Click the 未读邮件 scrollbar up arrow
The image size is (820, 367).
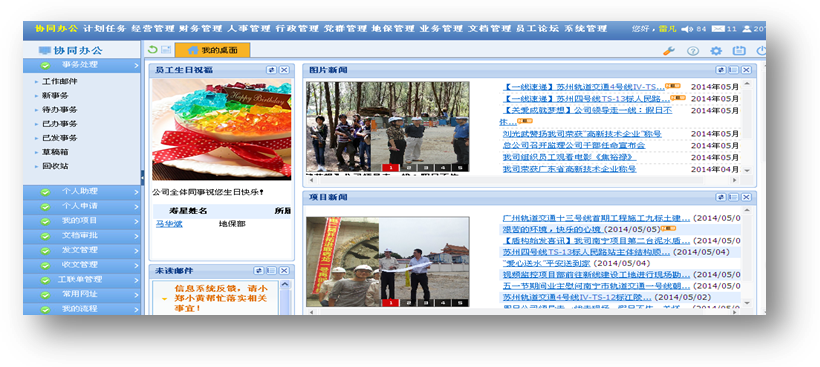pos(285,284)
